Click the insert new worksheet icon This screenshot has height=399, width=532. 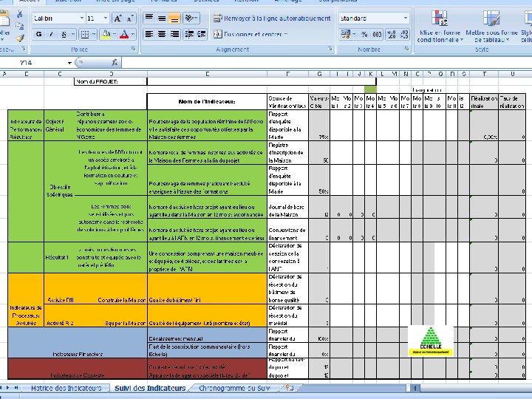point(289,388)
